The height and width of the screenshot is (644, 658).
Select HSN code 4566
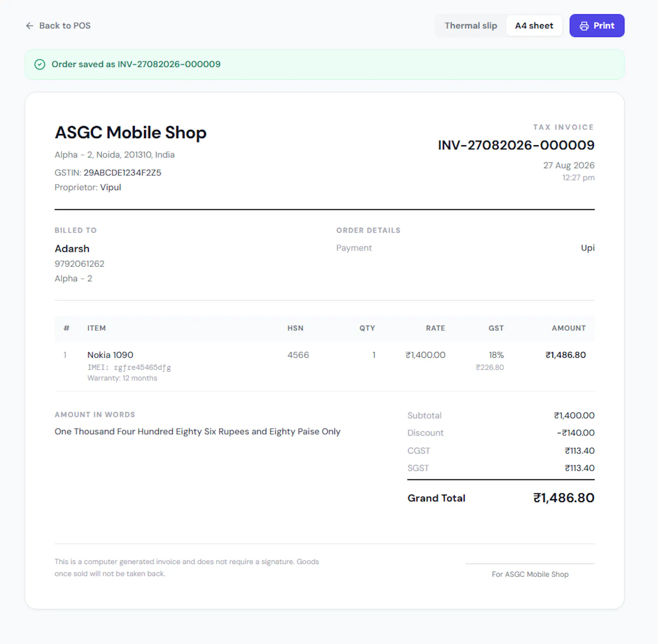[x=298, y=355]
